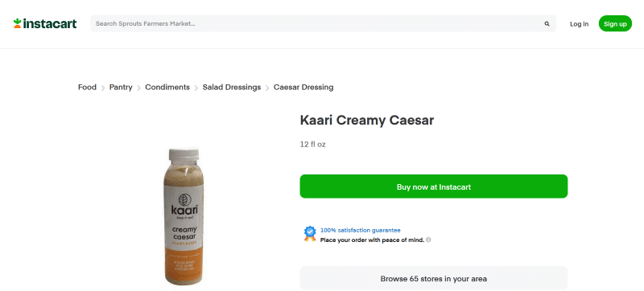Open the Salad Dressings breadcrumb
This screenshot has height=291, width=644.
tap(232, 88)
